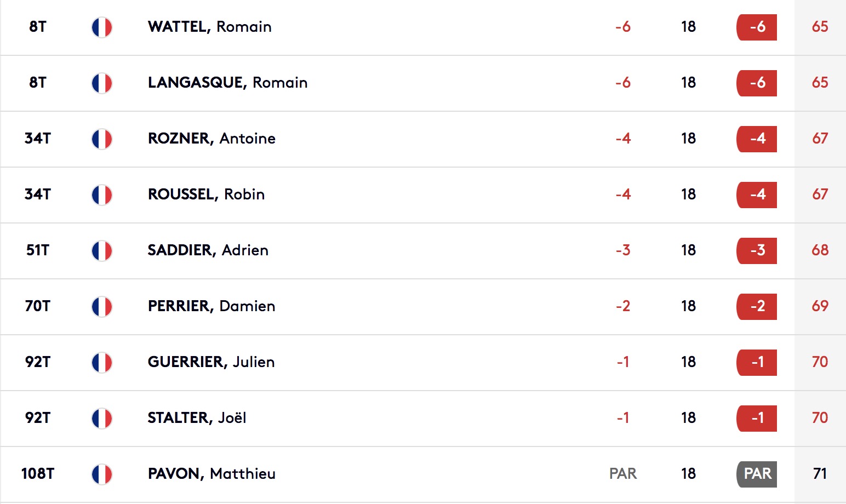Open the WATTEL, Romain player name
846x504 pixels.
tap(209, 27)
